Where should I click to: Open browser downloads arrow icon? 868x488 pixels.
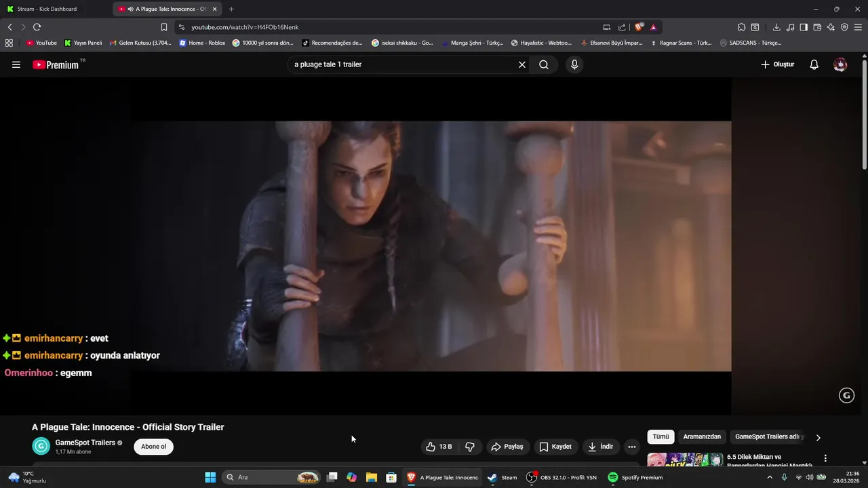click(776, 27)
